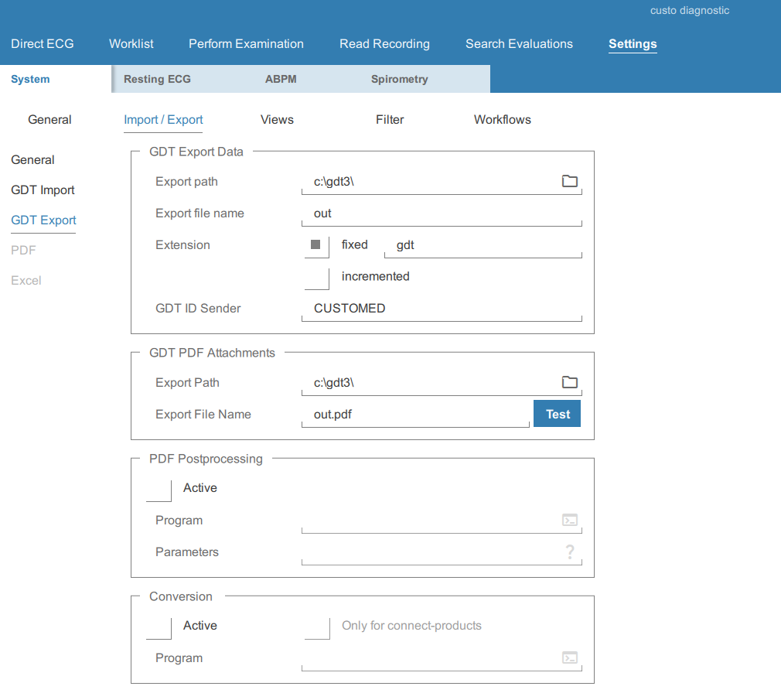
Task: Browse folder for GDT Export Data path
Action: pos(569,181)
